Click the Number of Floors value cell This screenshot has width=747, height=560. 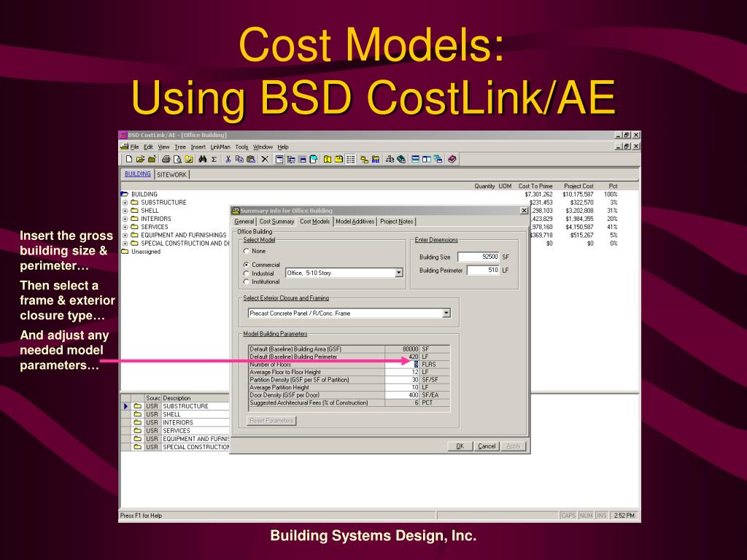402,365
